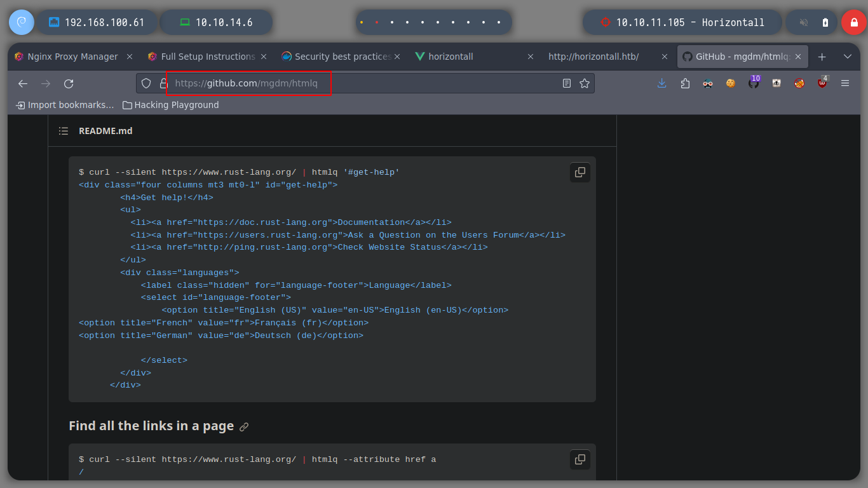Switch to the second red workspace dot
This screenshot has height=488, width=868.
click(x=377, y=22)
